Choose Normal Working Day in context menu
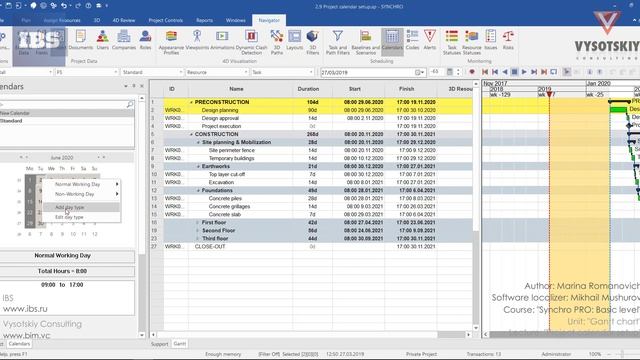This screenshot has height=360, width=640. pyautogui.click(x=82, y=184)
